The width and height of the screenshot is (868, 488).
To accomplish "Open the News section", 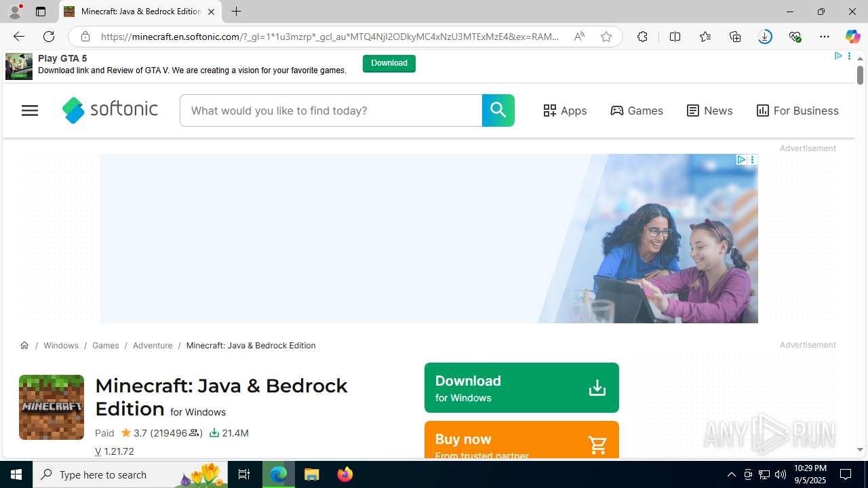I will (x=709, y=110).
